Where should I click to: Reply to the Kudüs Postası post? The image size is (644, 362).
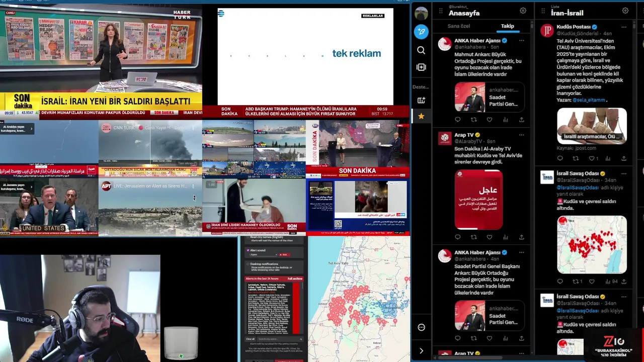click(559, 158)
